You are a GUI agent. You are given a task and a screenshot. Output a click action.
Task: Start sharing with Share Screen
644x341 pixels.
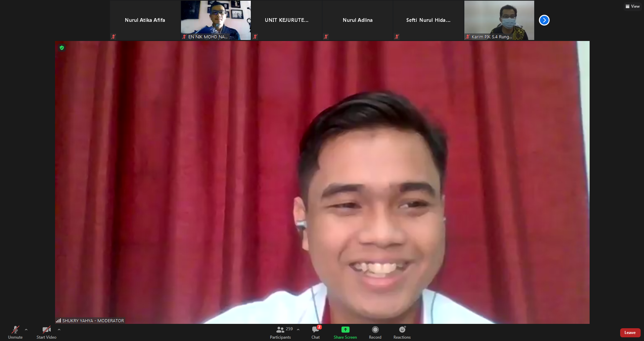click(x=345, y=330)
